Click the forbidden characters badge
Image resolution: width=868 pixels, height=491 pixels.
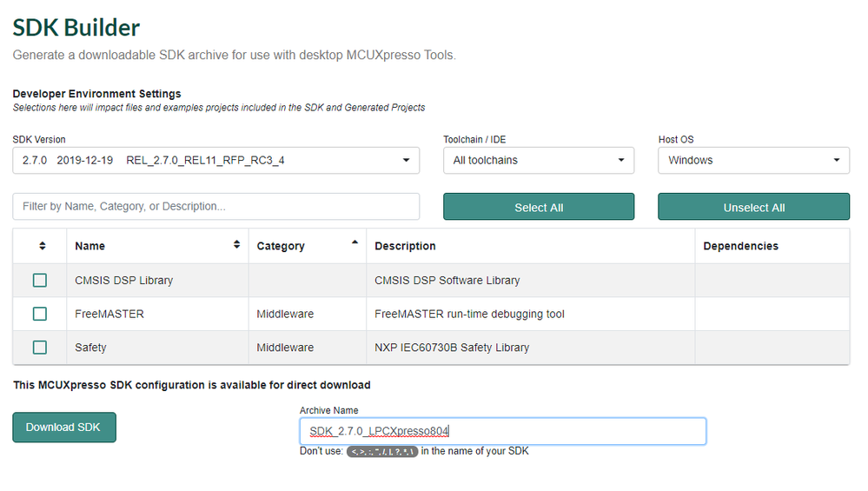[382, 452]
